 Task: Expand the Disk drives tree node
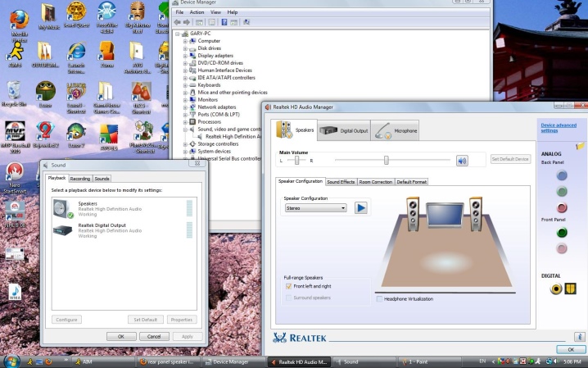tap(185, 48)
